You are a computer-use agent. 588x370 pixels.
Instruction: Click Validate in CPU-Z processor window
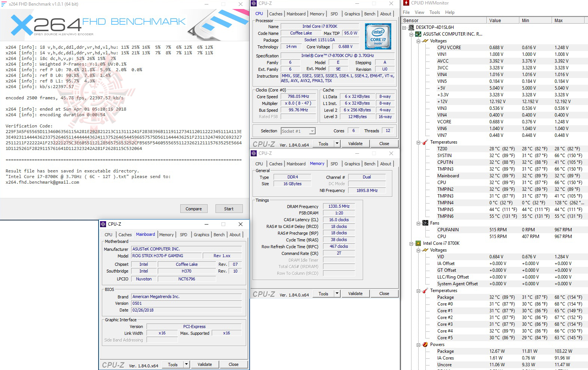[x=355, y=144]
